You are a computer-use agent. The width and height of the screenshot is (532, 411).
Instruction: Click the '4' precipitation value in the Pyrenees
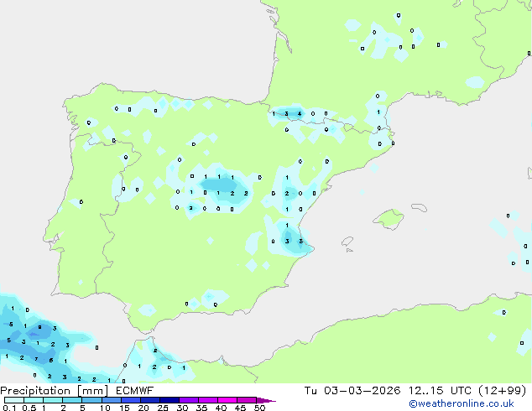pos(300,113)
